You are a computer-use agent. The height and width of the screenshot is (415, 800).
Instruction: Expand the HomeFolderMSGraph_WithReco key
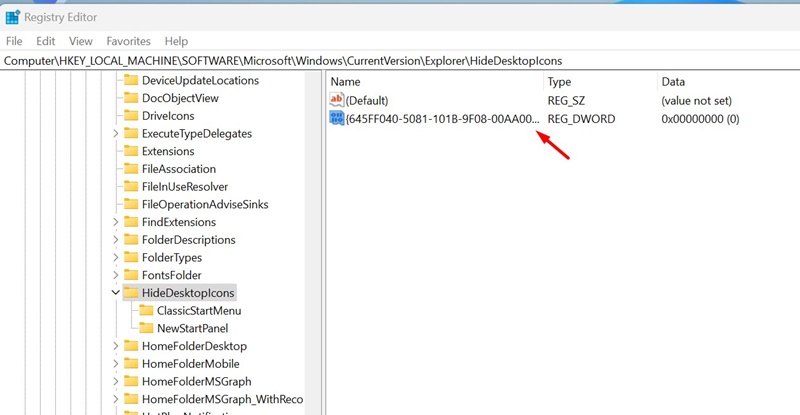click(115, 399)
